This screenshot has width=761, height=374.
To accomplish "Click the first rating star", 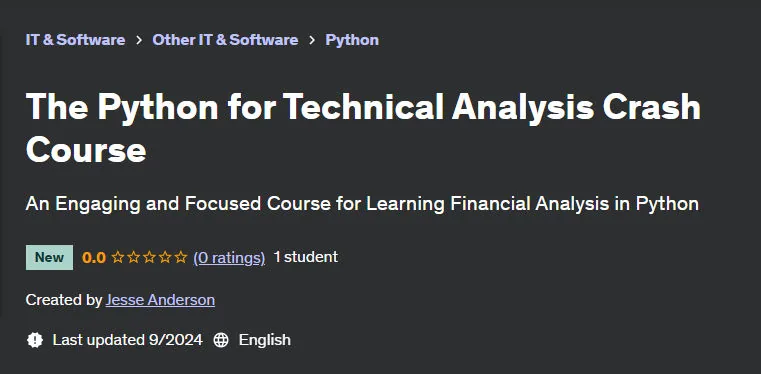I will coord(118,257).
